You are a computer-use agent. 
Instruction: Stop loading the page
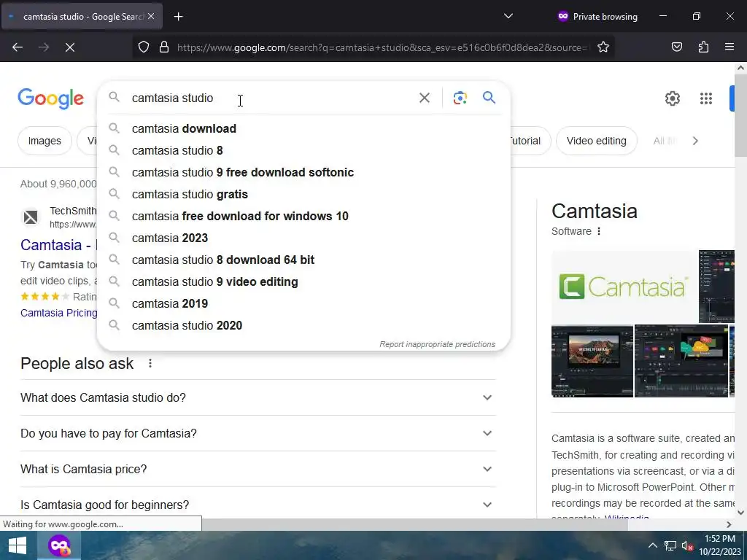70,47
